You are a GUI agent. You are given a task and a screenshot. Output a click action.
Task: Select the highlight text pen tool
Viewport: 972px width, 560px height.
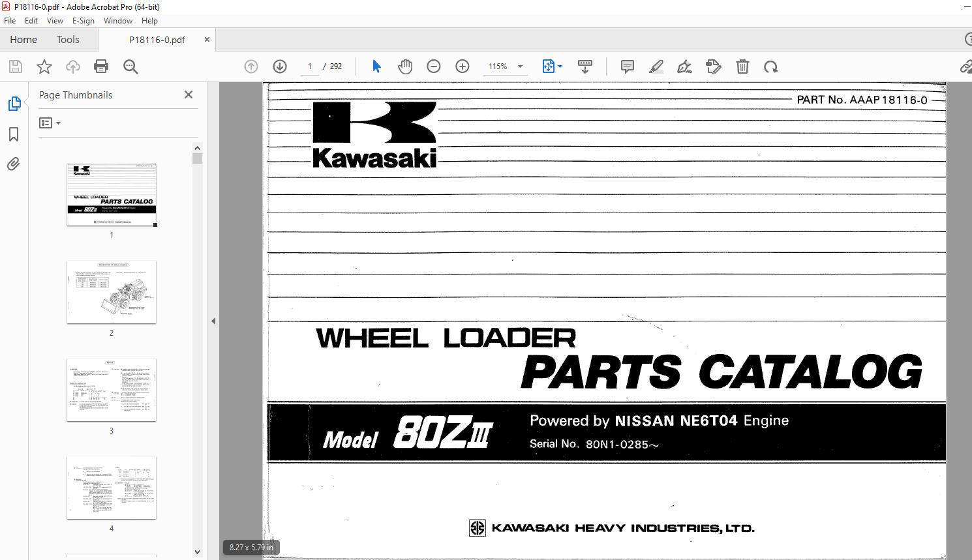656,66
